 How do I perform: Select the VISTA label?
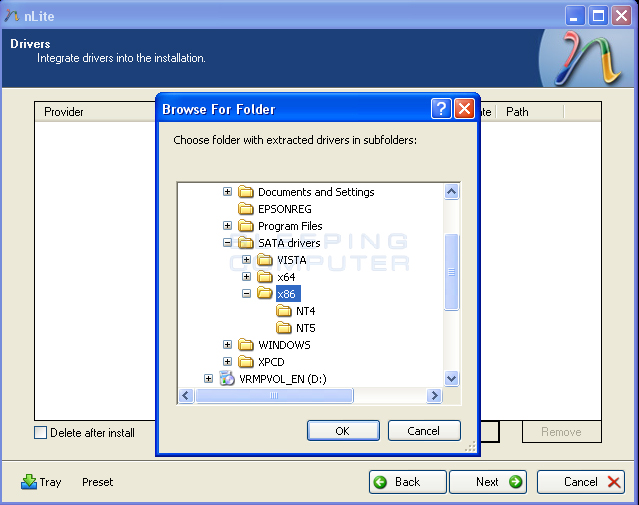click(292, 260)
